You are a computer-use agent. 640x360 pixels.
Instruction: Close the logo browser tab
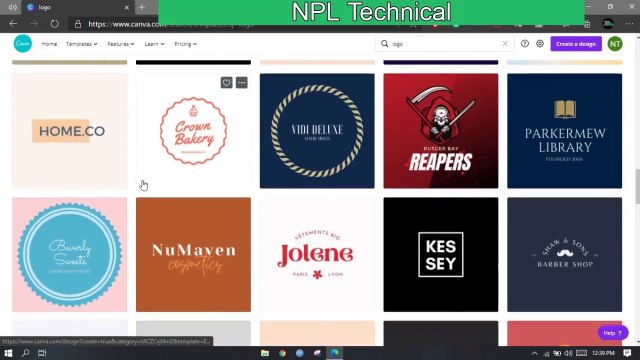(127, 7)
